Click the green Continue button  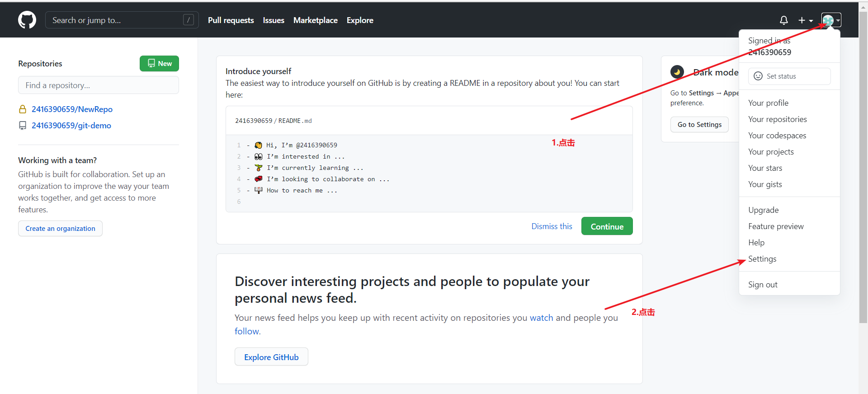click(x=607, y=226)
